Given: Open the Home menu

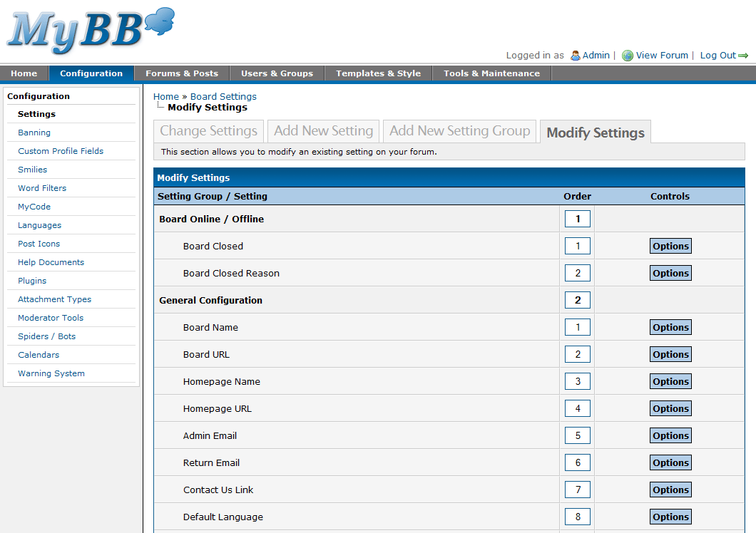Looking at the screenshot, I should click(x=24, y=73).
